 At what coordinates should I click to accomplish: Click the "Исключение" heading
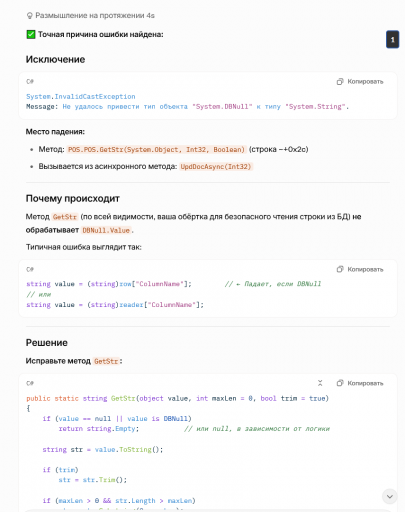coord(55,60)
